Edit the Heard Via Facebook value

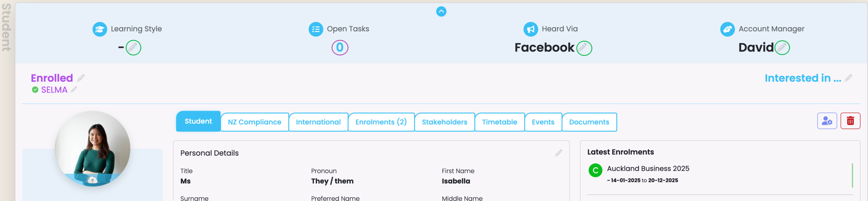(x=584, y=48)
